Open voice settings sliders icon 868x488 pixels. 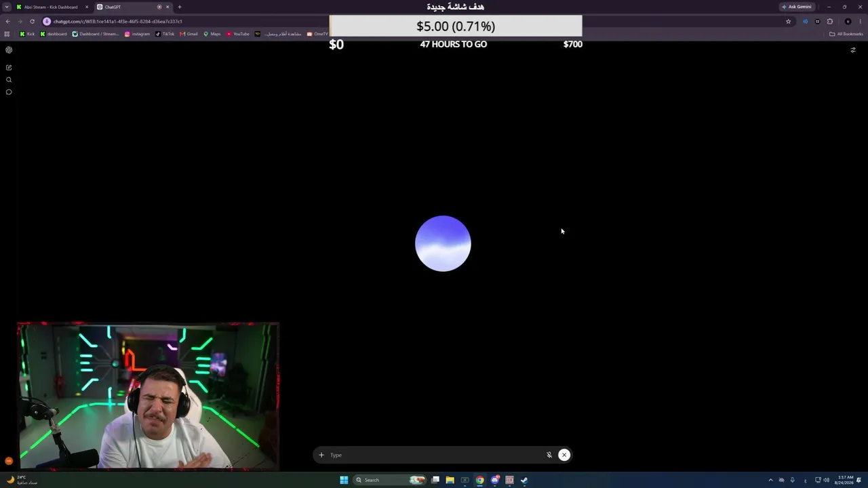tap(853, 50)
